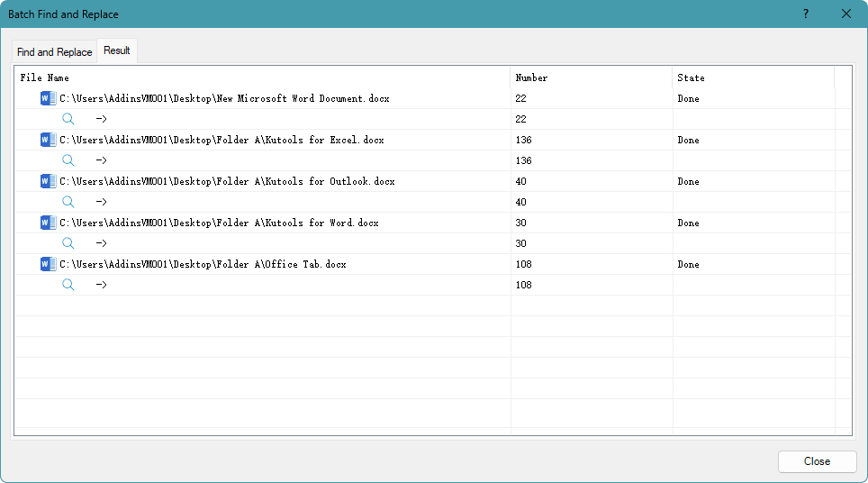868x483 pixels.
Task: Select the Kutools for Excel.docx file row
Action: pos(222,140)
